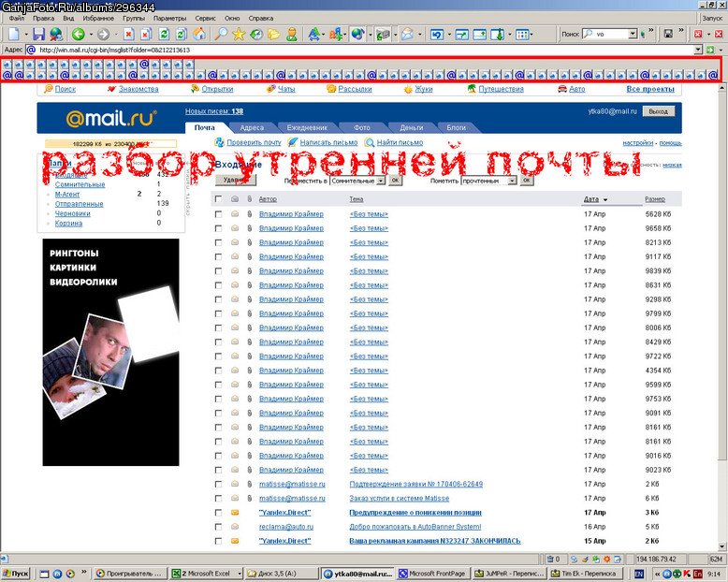Click the globe with music note icon
This screenshot has height=582, width=728.
coord(357,35)
